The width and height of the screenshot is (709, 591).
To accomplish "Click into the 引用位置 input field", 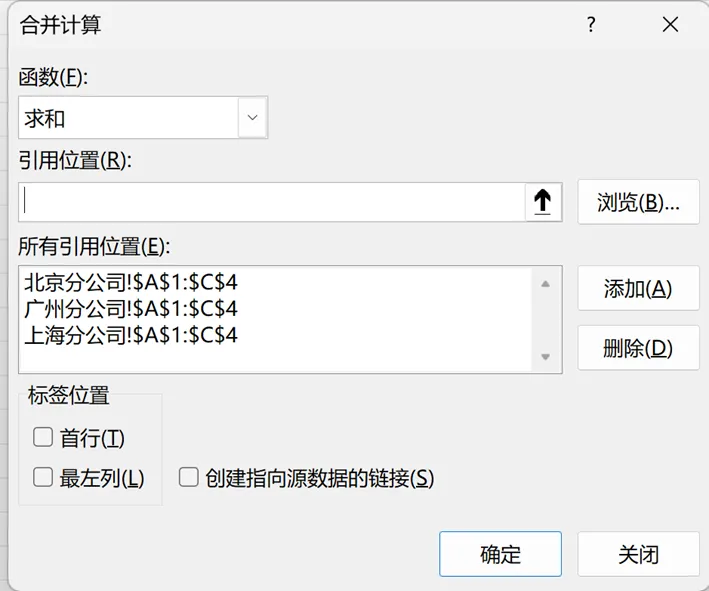I will click(x=270, y=202).
